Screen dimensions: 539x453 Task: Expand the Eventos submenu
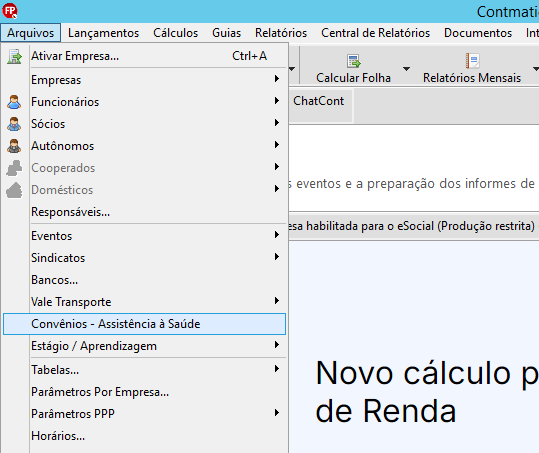[x=144, y=236]
